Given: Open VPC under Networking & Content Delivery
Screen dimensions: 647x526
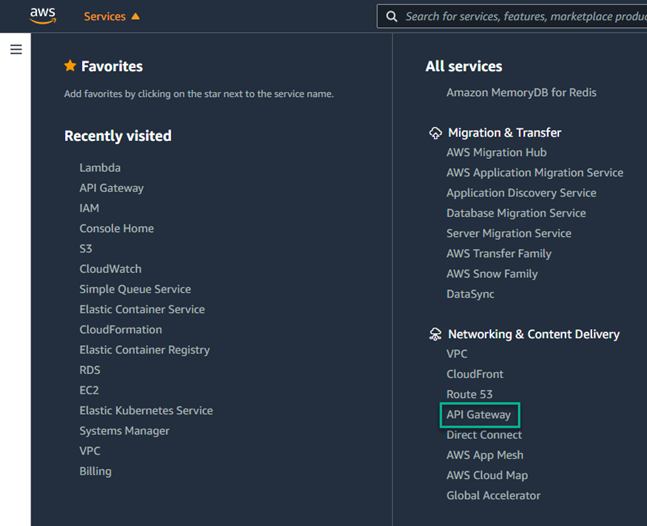Looking at the screenshot, I should coord(457,354).
